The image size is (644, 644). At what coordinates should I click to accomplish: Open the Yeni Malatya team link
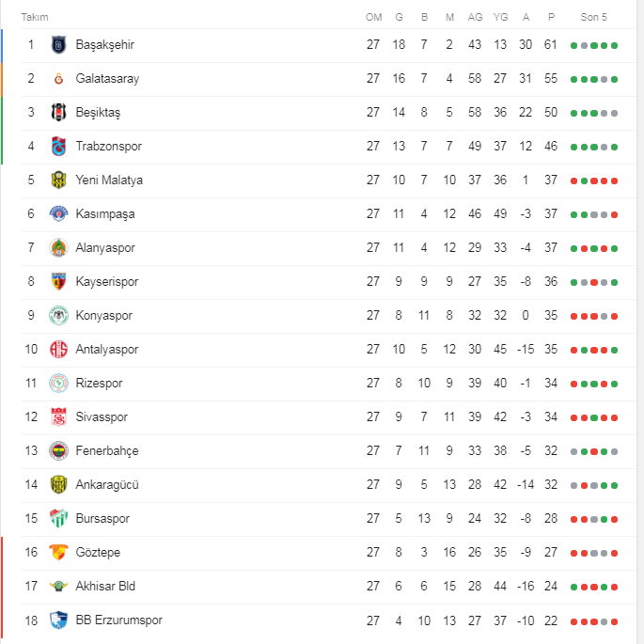(109, 181)
